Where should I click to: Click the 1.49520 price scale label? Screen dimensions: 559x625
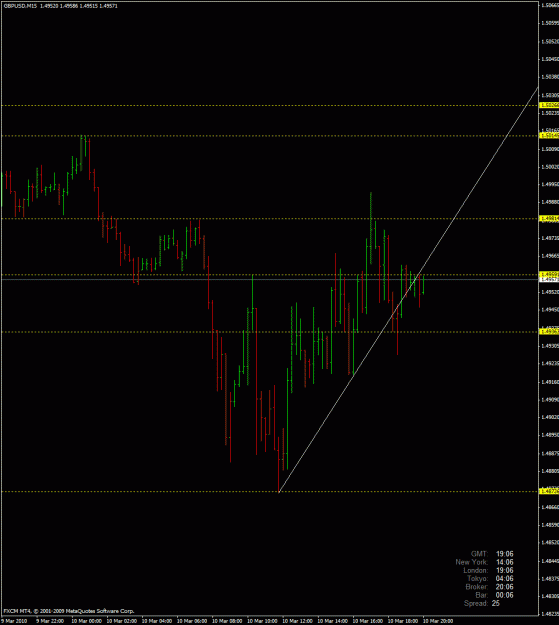tap(550, 292)
